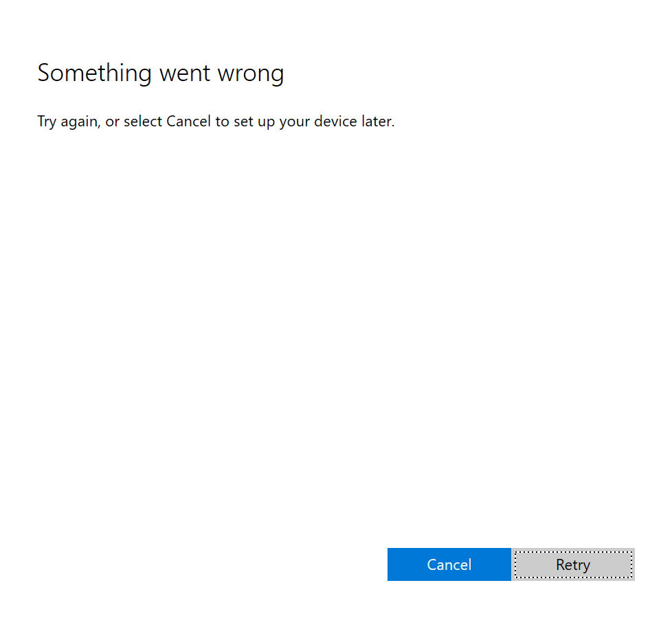Click the word 'device' in the message
The image size is (672, 618).
335,122
